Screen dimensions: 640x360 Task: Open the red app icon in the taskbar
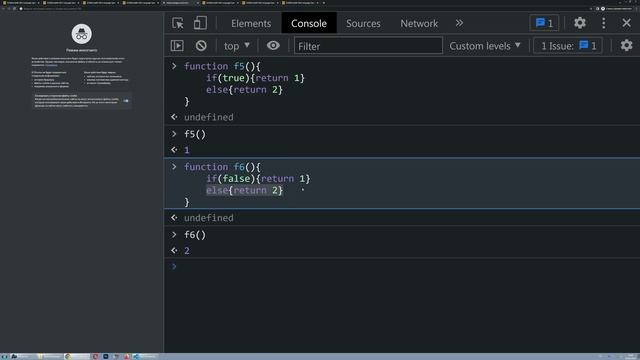(95, 356)
